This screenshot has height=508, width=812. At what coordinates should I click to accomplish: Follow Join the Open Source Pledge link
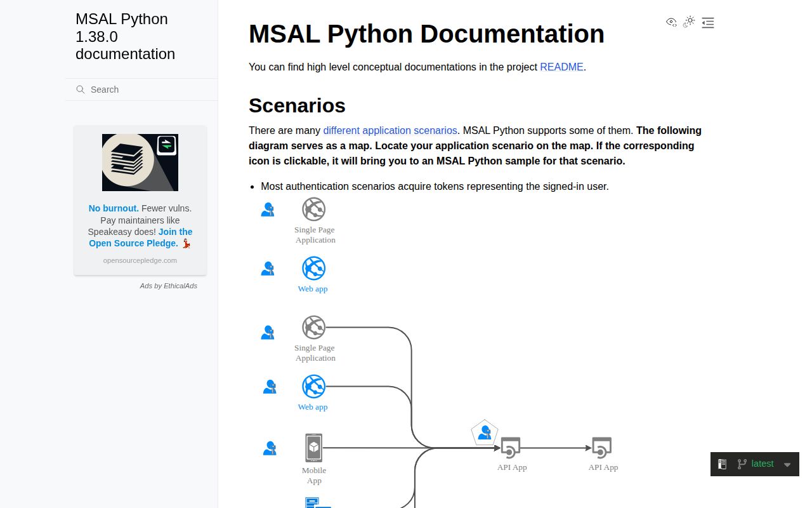click(141, 237)
